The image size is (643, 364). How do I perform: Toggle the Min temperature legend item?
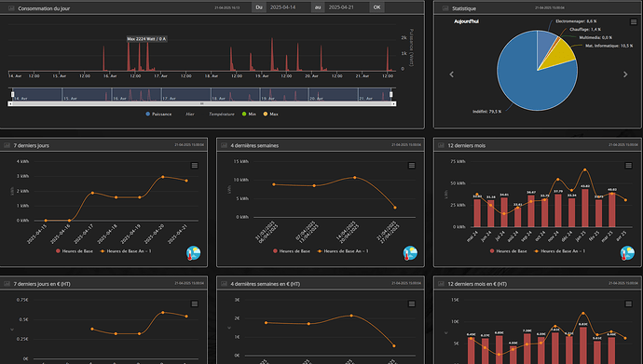(x=249, y=115)
